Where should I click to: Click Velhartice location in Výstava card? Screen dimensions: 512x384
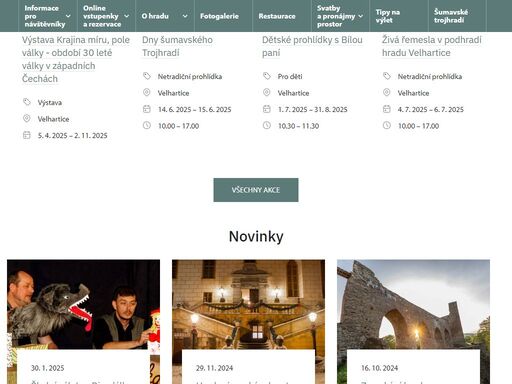(x=53, y=119)
